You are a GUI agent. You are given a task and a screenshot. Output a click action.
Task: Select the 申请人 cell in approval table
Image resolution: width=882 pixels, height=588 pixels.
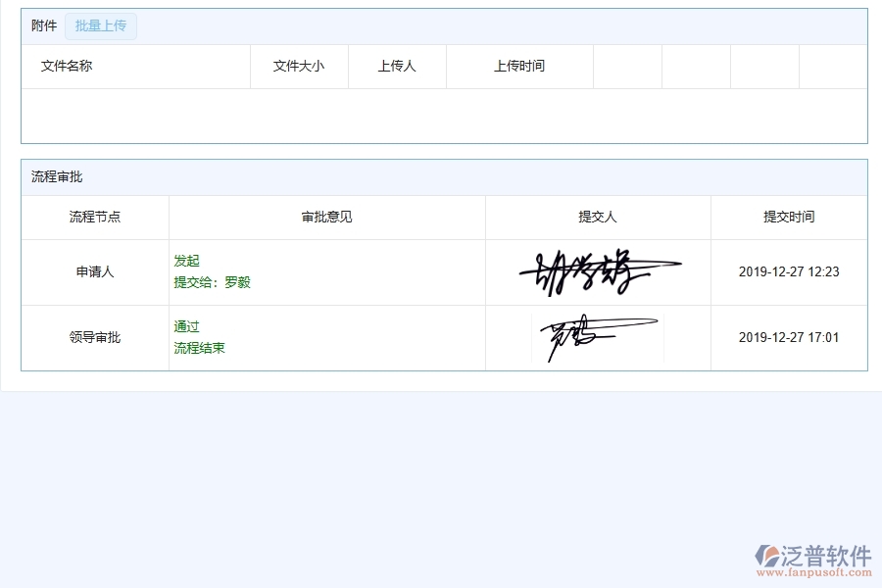(x=93, y=271)
